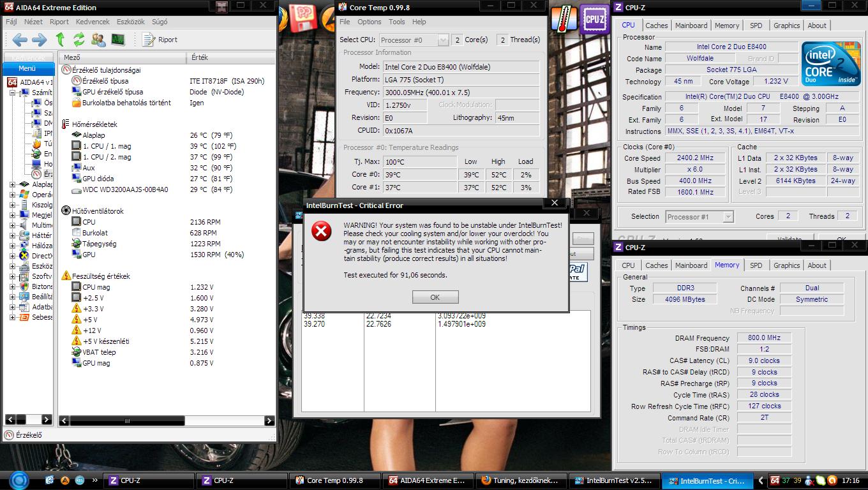Click AIDA64 tray icon showing 64
The image size is (868, 490).
point(775,480)
